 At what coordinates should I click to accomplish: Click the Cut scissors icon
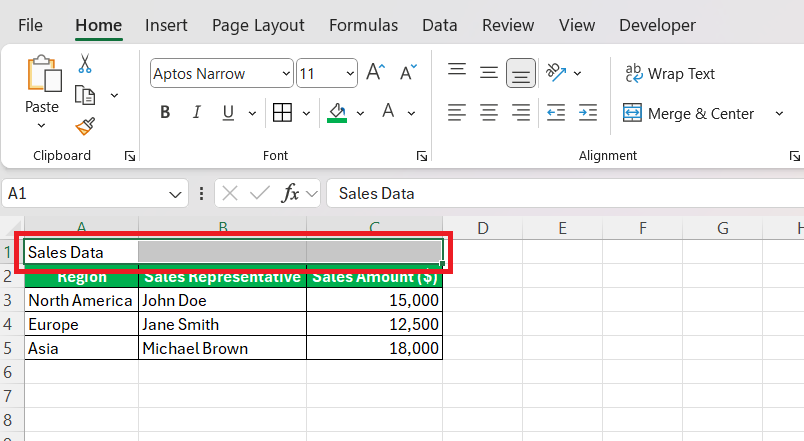[x=85, y=63]
